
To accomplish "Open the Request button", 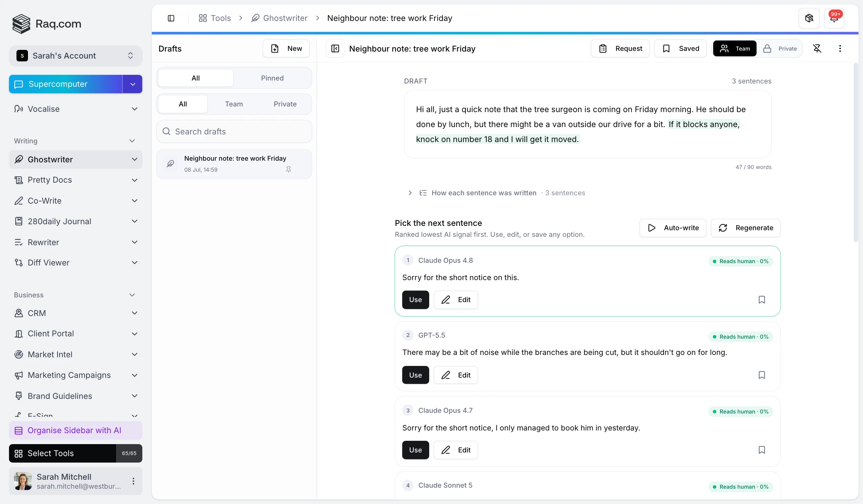I will 620,49.
